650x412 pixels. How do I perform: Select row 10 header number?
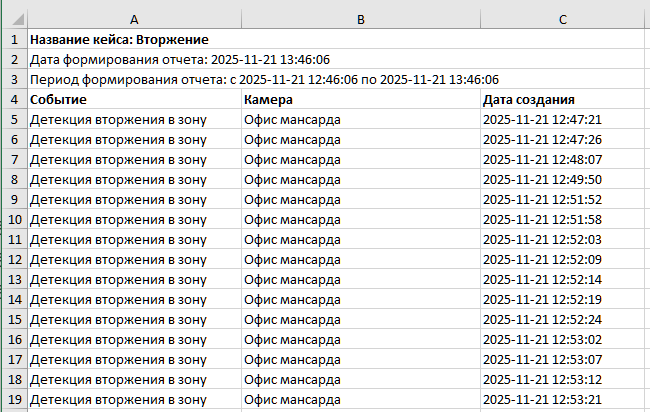pos(14,219)
